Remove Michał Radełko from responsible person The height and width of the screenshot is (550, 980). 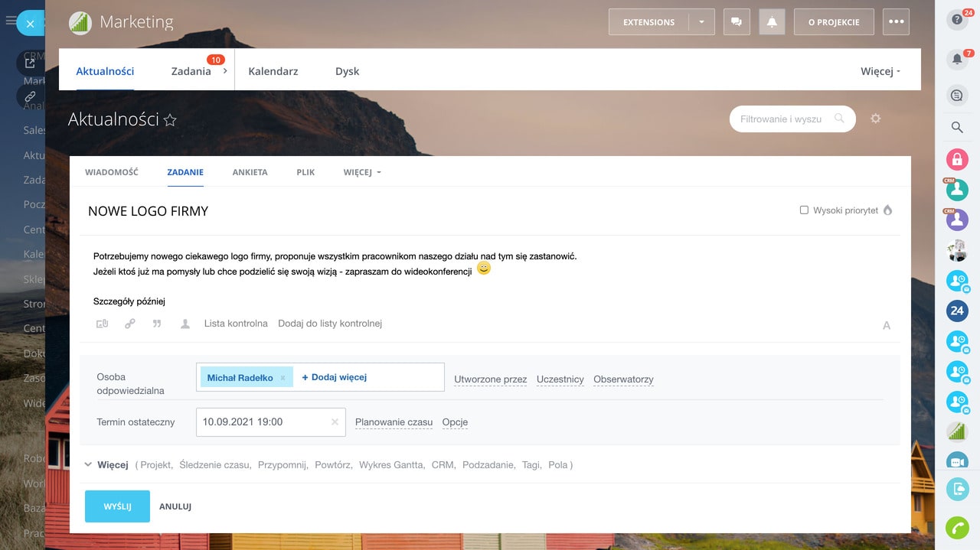283,378
